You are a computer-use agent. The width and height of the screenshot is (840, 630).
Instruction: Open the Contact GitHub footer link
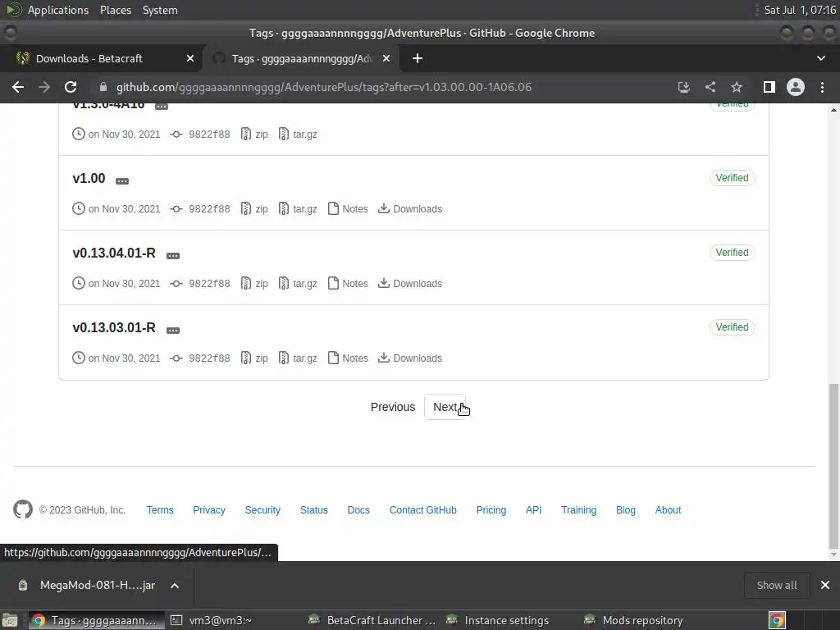[x=422, y=510]
